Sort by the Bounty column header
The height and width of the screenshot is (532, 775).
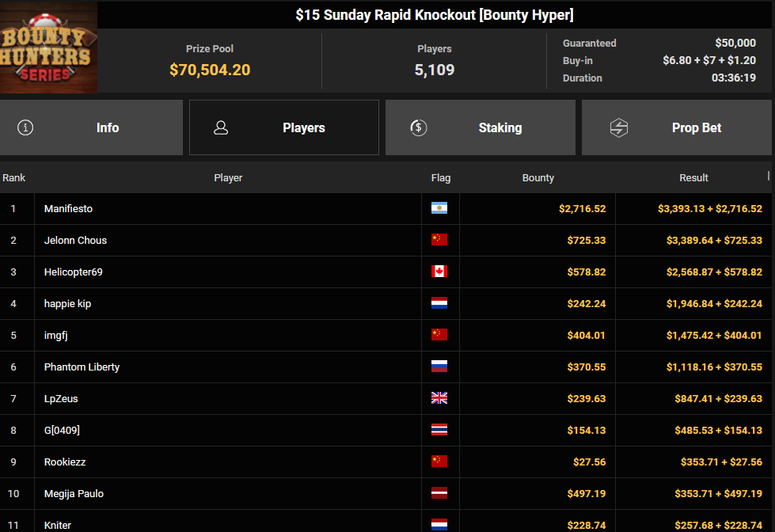(538, 178)
